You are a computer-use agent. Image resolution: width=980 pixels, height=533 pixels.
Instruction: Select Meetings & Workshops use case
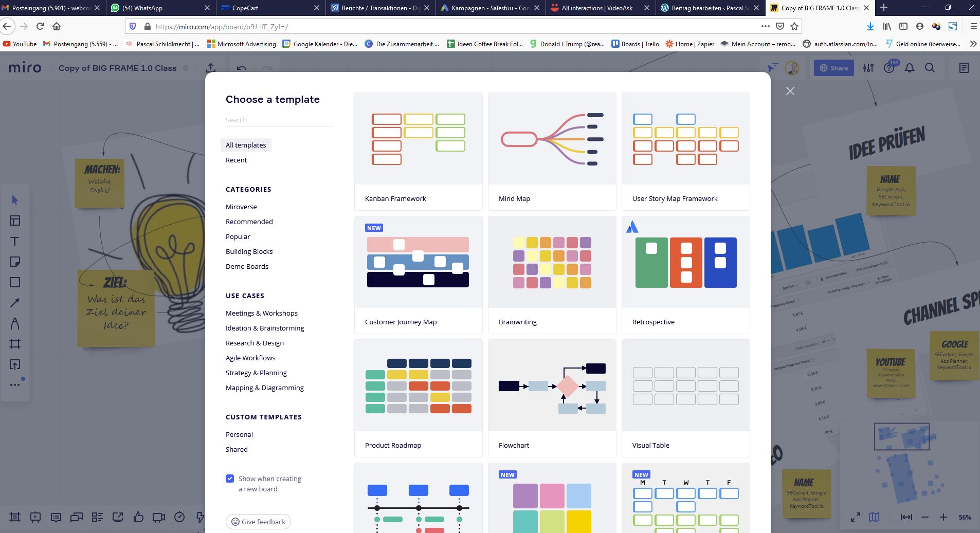(261, 313)
